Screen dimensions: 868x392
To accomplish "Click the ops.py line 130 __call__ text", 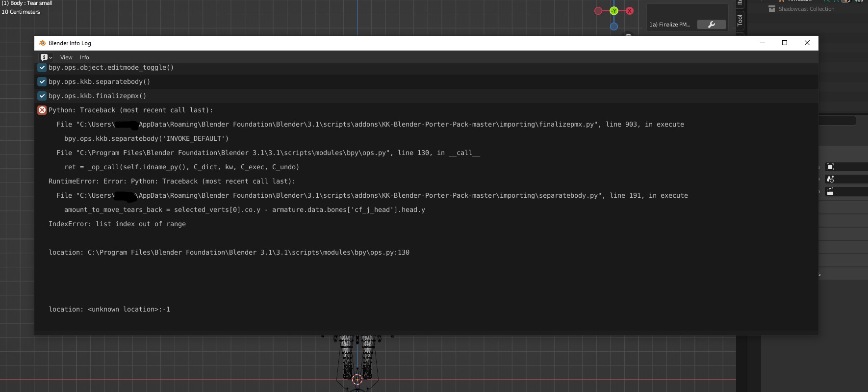I will 268,153.
